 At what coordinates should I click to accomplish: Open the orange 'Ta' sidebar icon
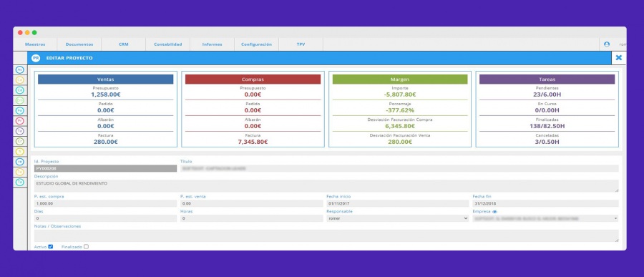(x=20, y=172)
